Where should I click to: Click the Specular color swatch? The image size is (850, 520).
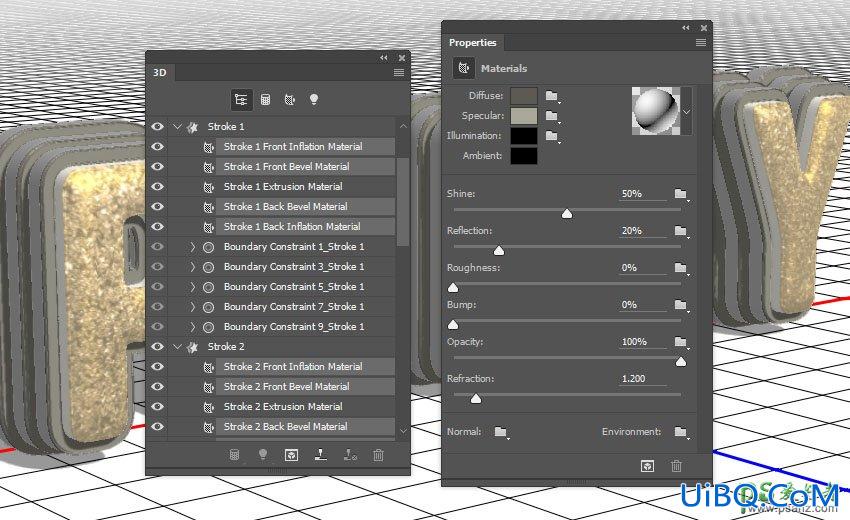click(x=524, y=116)
